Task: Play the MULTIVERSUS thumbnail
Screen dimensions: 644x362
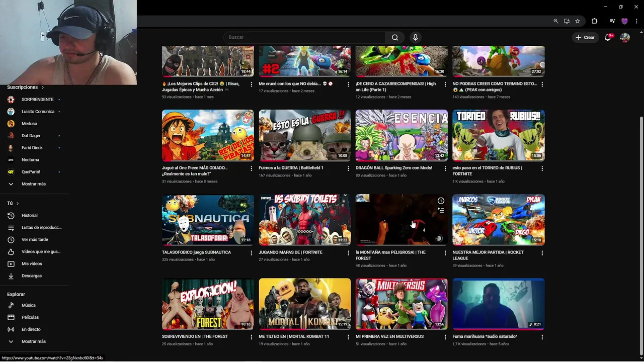Action: click(401, 304)
